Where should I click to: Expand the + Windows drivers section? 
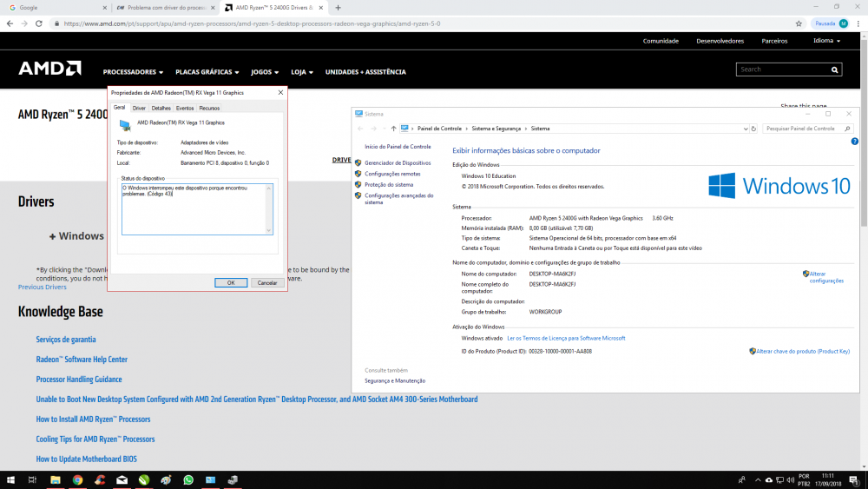[x=76, y=236]
